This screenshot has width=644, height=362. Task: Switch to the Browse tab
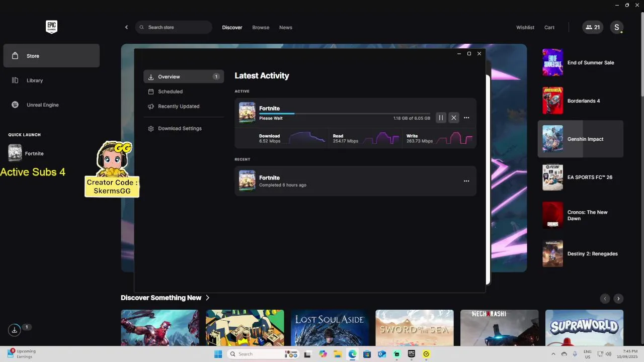pos(261,28)
